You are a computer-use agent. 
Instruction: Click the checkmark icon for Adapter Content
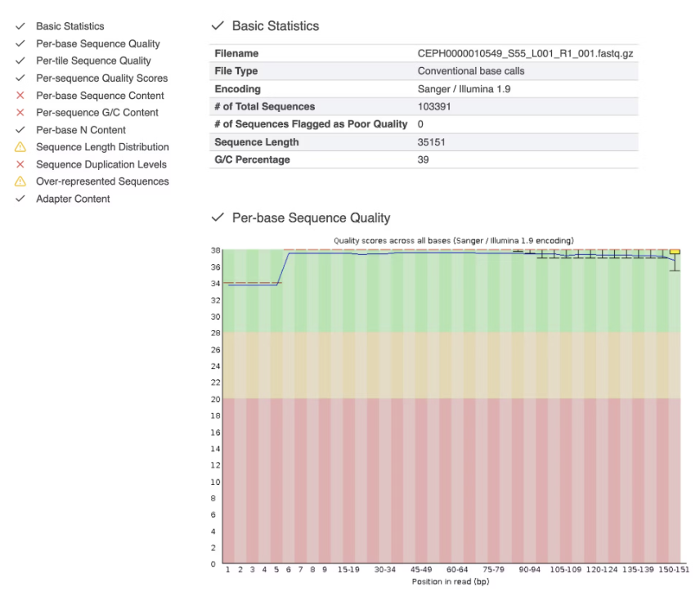20,199
